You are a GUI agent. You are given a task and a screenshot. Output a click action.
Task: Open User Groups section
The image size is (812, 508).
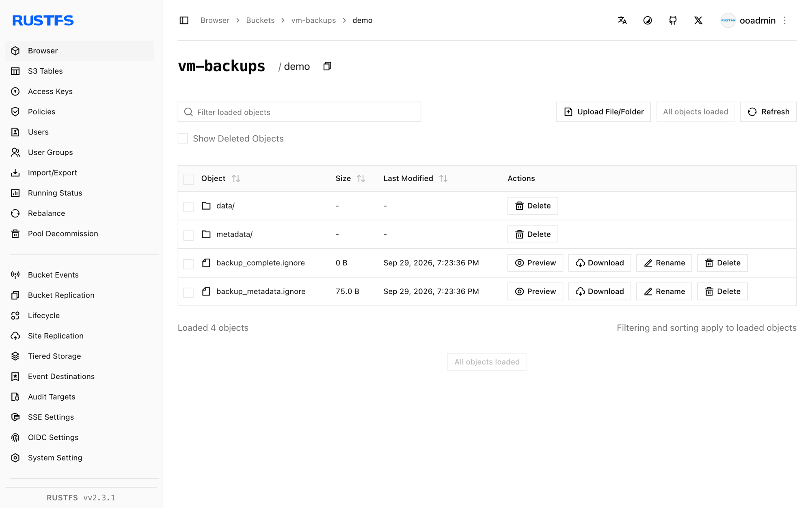click(80, 152)
